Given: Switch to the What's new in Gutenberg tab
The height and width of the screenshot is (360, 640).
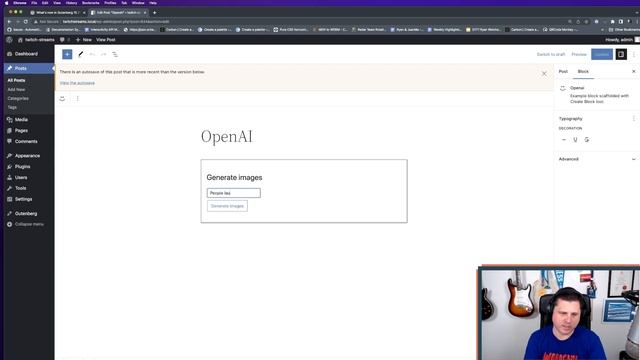Looking at the screenshot, I should tap(58, 13).
